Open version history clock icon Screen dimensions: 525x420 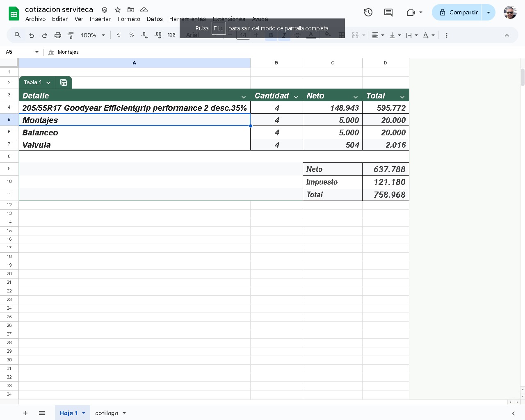tap(368, 12)
